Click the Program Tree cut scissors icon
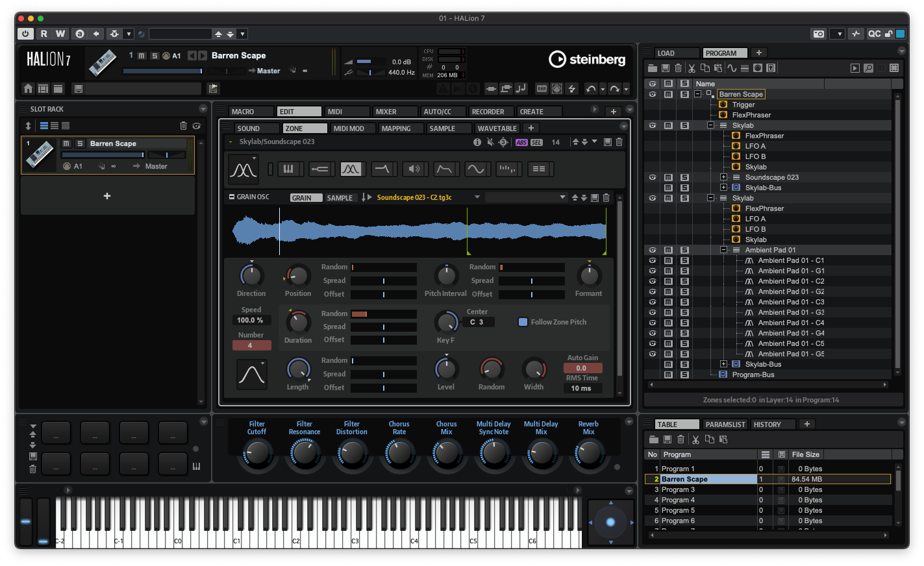Screen dimensions: 924x566 (692, 68)
